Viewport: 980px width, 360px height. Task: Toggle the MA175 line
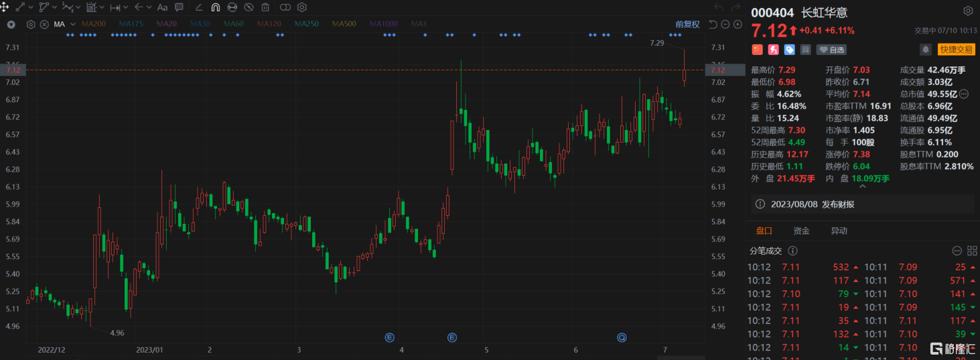[x=131, y=24]
